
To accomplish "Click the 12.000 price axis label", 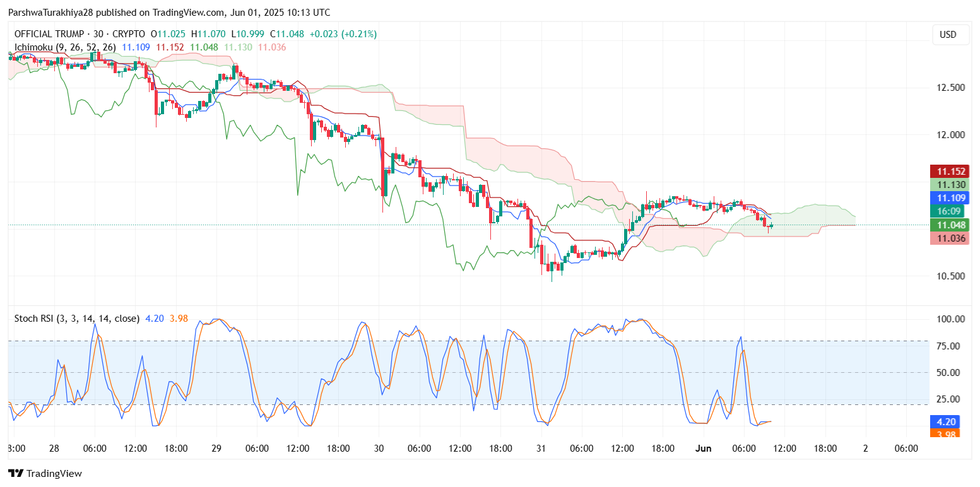I will 950,134.
